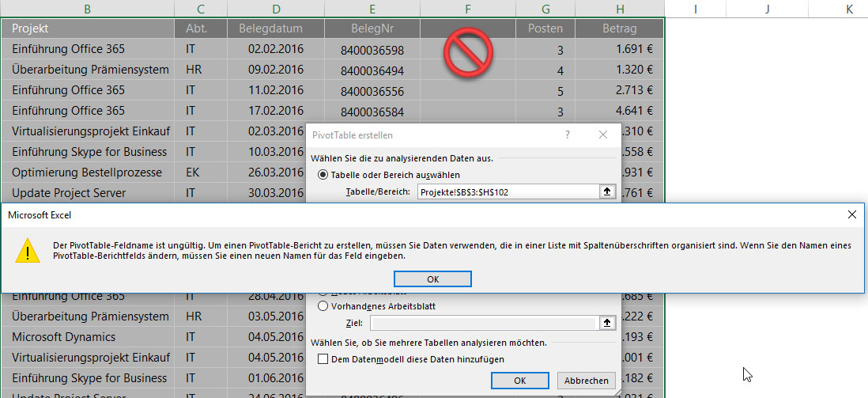Close the Microsoft Excel error message box
Screen dimensions: 868x398
(851, 214)
